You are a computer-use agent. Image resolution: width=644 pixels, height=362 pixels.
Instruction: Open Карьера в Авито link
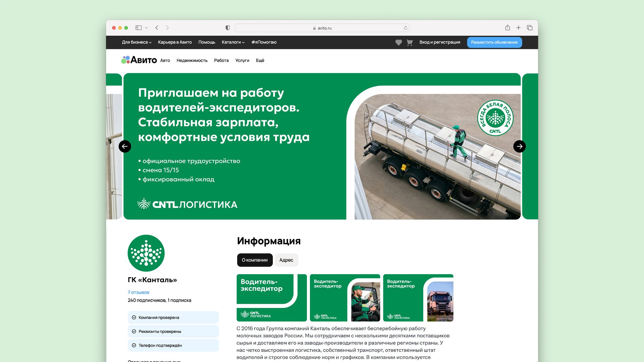point(175,42)
